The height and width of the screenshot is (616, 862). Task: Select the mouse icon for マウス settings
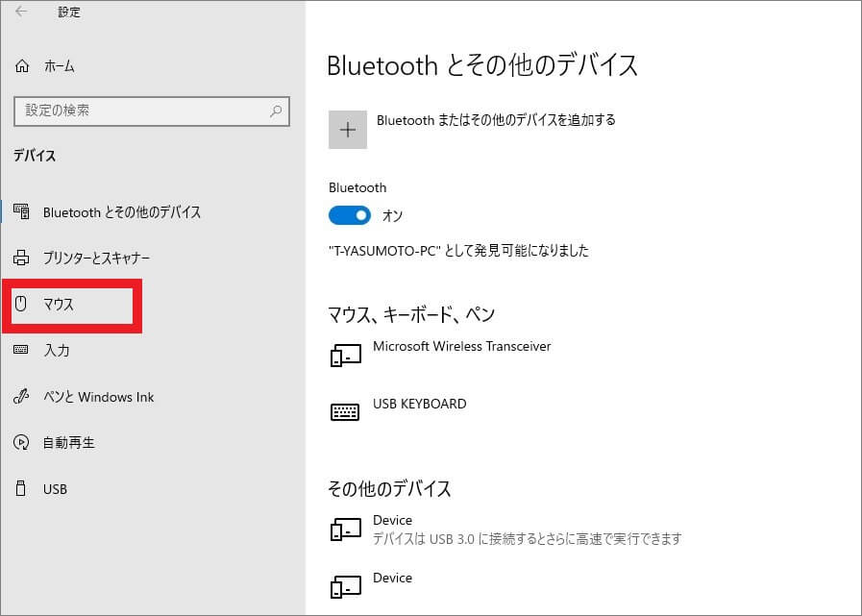pos(21,305)
